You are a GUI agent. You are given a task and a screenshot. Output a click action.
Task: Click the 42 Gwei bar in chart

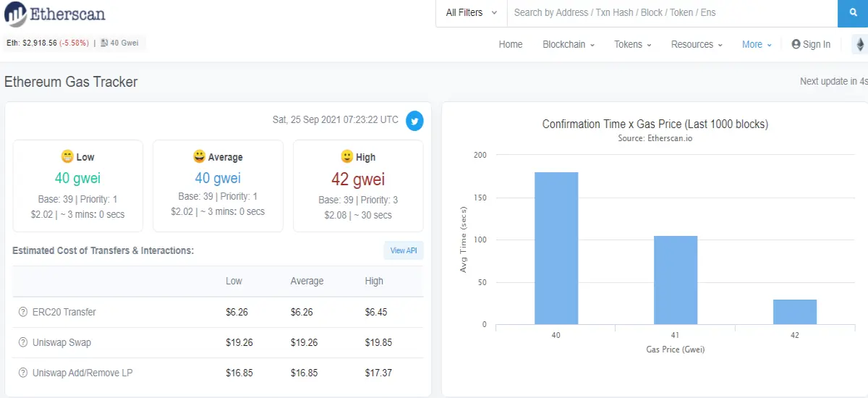pos(795,312)
